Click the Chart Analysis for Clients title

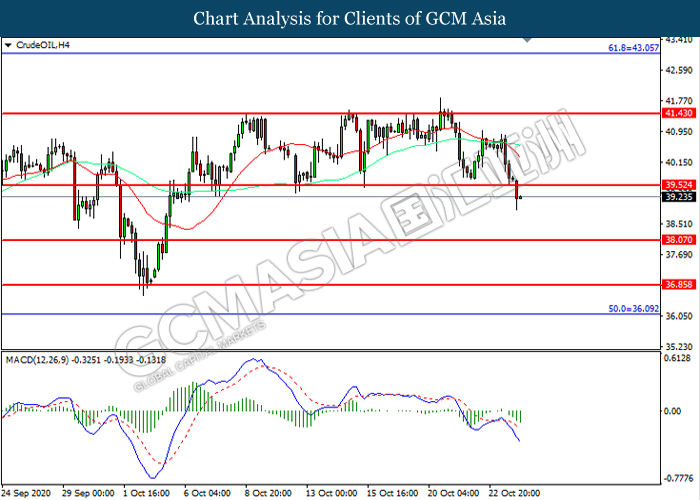(x=350, y=19)
